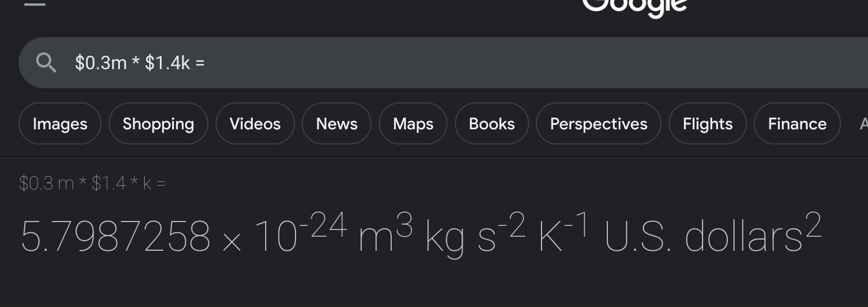Open the Finance filter chip
This screenshot has width=868, height=307.
797,124
